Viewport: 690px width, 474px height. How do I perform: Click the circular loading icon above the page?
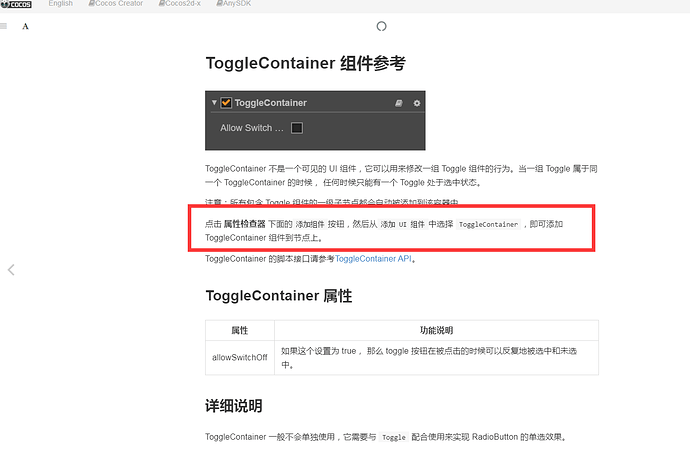pyautogui.click(x=382, y=26)
